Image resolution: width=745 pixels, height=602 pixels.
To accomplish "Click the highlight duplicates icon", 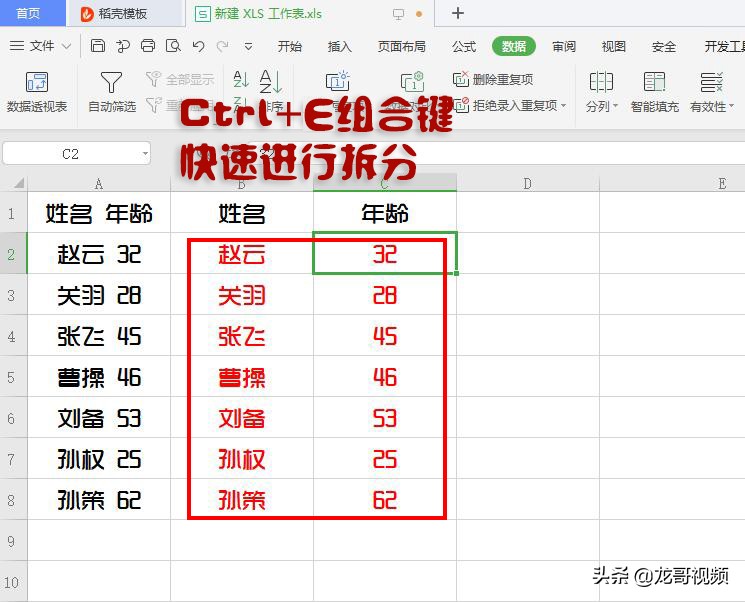I will [x=338, y=81].
